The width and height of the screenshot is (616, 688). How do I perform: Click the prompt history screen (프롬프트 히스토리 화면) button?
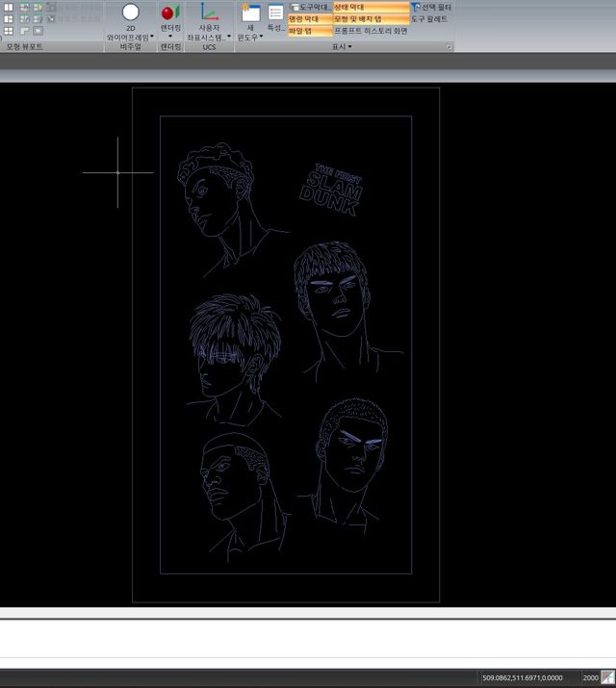370,31
